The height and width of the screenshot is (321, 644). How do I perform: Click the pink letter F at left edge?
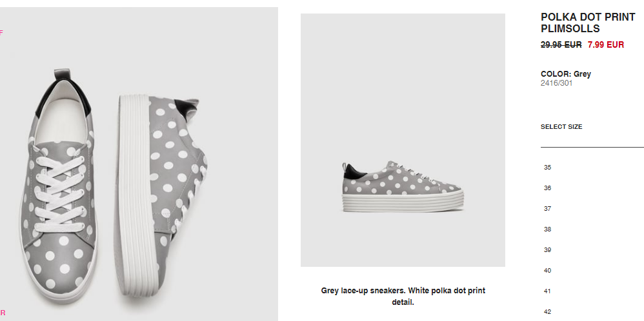tap(1, 33)
